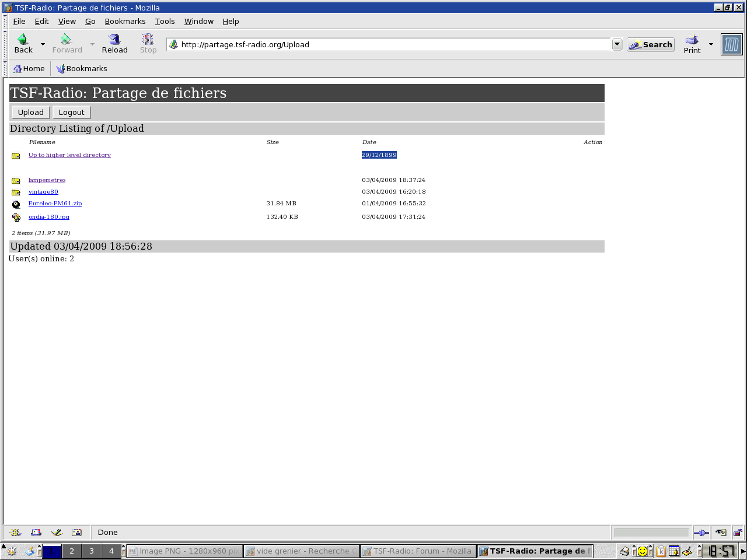Image resolution: width=747 pixels, height=560 pixels.
Task: Click the status bar progress meter
Action: coord(651,533)
